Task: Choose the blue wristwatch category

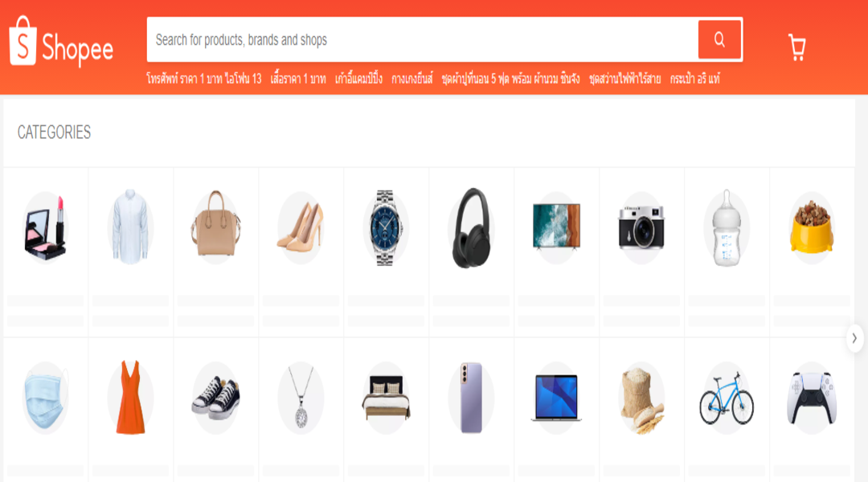Action: pyautogui.click(x=386, y=228)
